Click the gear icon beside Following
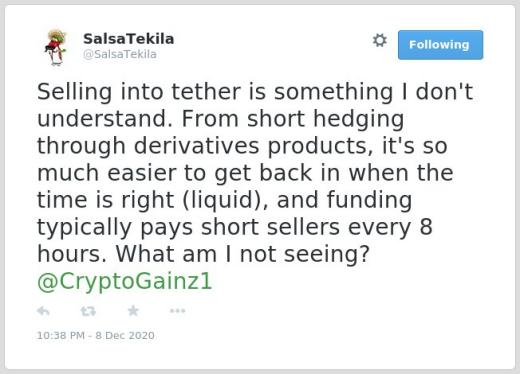This screenshot has width=520, height=374. click(380, 40)
